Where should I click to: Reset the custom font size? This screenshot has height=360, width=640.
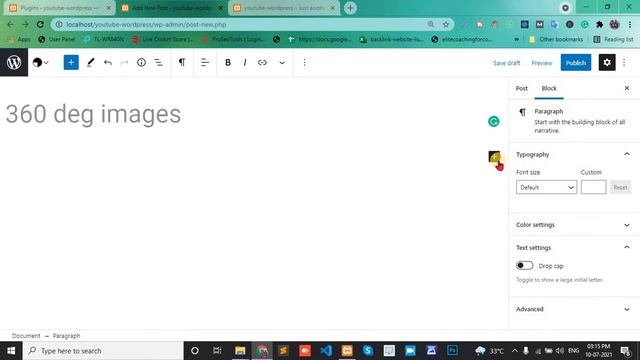click(620, 187)
